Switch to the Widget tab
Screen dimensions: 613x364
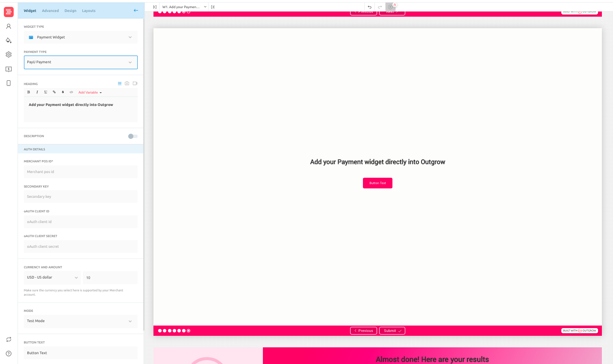30,11
